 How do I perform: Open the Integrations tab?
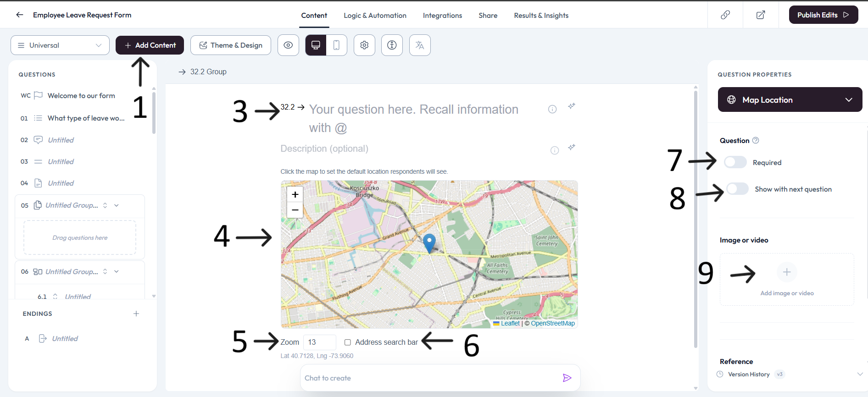(442, 15)
